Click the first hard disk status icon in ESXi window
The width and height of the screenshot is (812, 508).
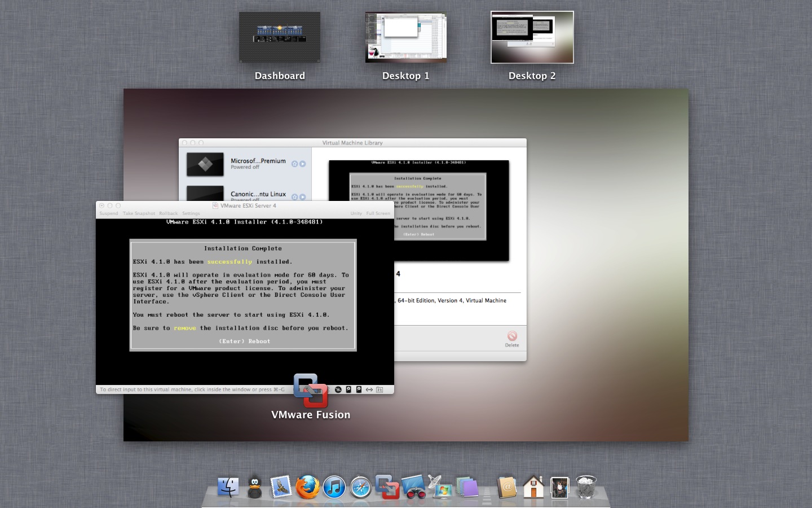tap(348, 389)
